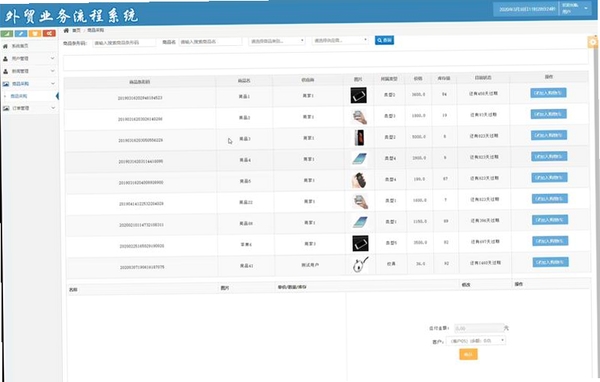Screen dimensions: 600x382
Task: Click the 商品3 phone thumbnail
Action: [x=359, y=138]
